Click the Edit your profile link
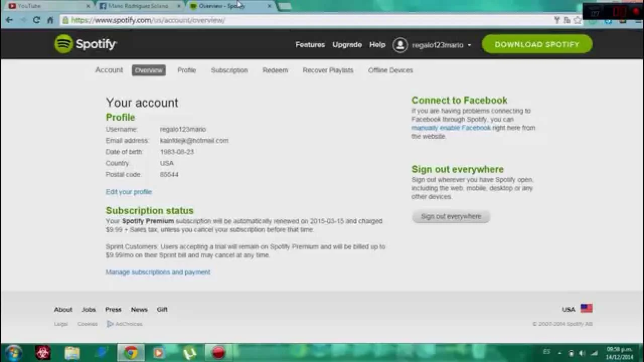The width and height of the screenshot is (644, 362). [129, 192]
